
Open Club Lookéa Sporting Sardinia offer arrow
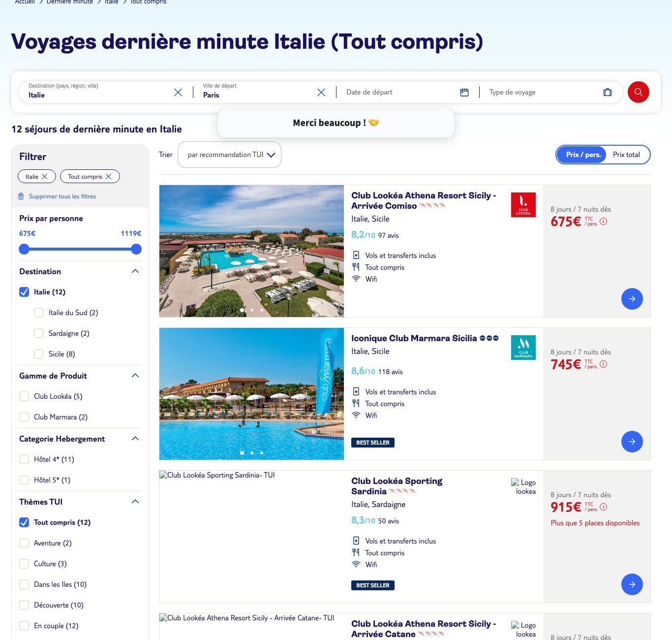[632, 584]
